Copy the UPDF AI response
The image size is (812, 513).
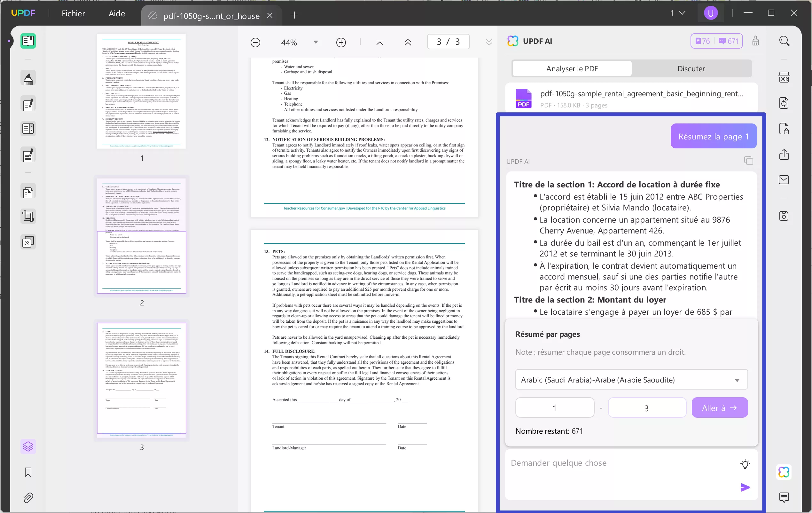click(x=748, y=160)
